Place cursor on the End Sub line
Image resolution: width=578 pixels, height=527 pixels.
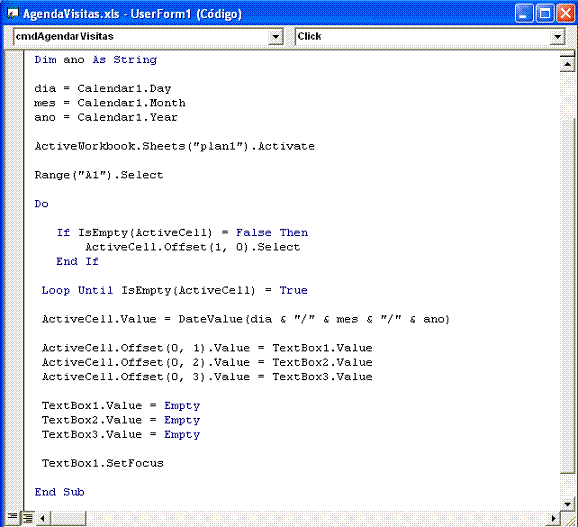pyautogui.click(x=59, y=492)
